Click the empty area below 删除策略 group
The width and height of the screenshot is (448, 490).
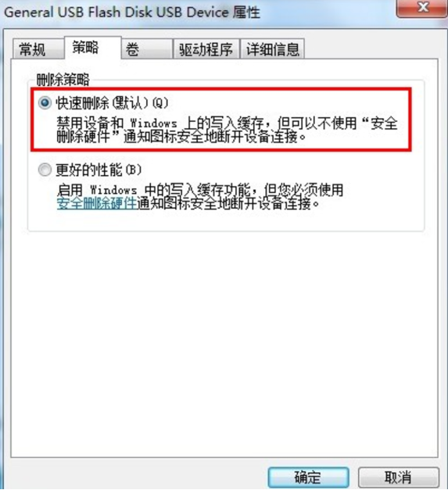tap(224, 344)
